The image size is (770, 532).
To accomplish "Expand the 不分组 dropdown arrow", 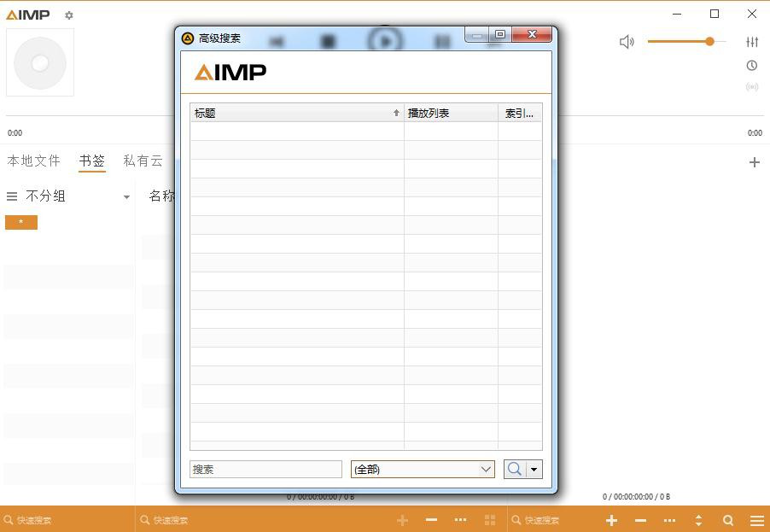I will pos(126,197).
